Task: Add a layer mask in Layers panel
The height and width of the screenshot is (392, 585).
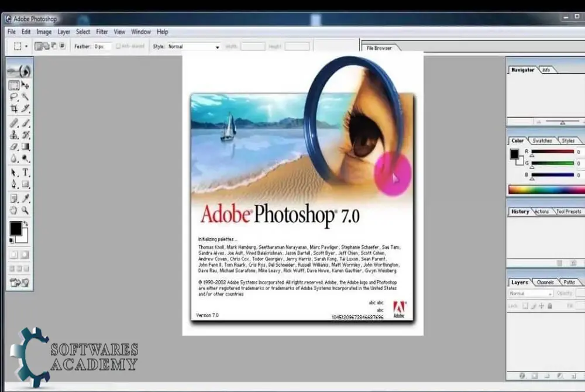Action: (535, 376)
